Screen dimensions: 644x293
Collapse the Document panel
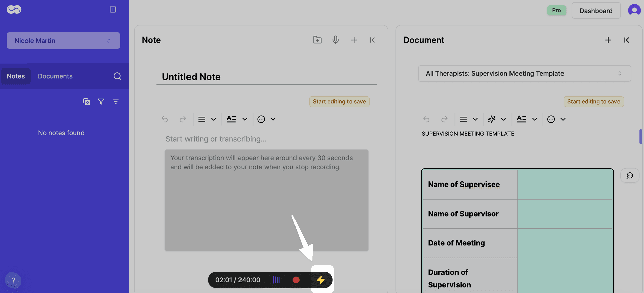click(627, 40)
